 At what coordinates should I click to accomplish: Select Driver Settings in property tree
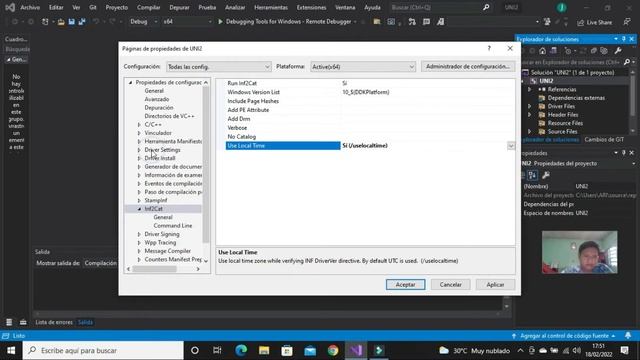tap(162, 150)
